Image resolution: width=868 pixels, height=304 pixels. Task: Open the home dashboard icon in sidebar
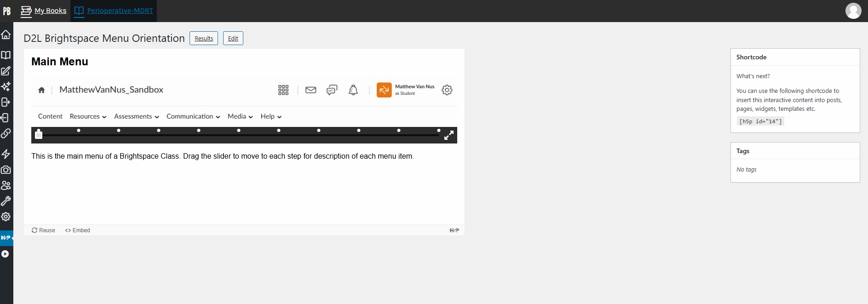point(6,34)
